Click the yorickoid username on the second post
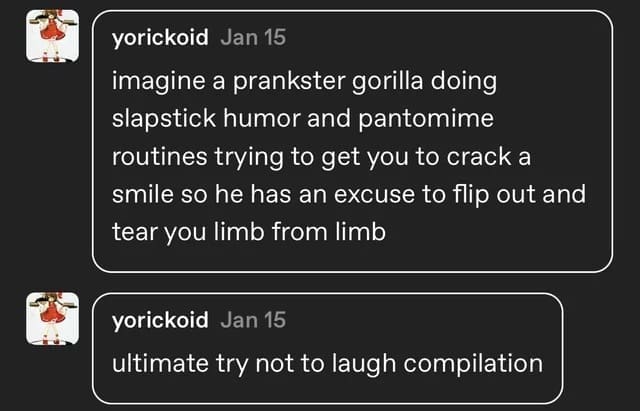 (161, 320)
